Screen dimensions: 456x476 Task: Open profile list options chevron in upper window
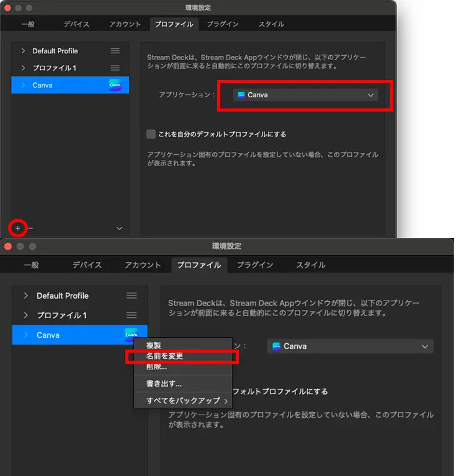(119, 228)
